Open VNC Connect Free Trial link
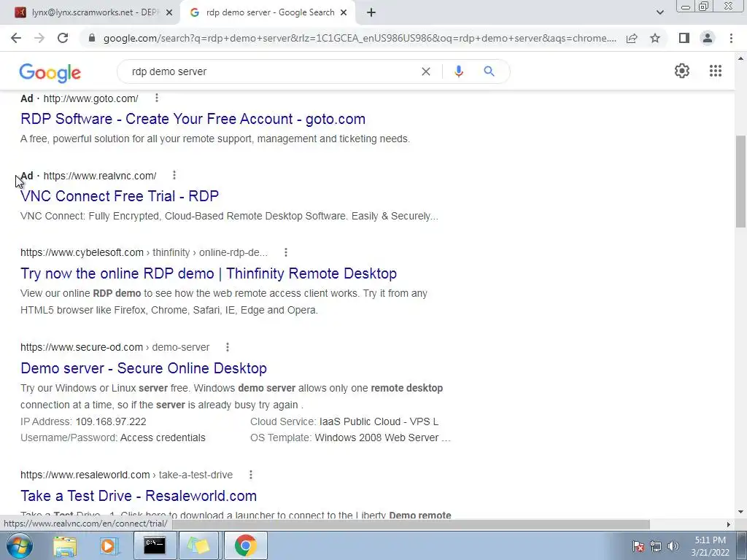 pyautogui.click(x=120, y=196)
